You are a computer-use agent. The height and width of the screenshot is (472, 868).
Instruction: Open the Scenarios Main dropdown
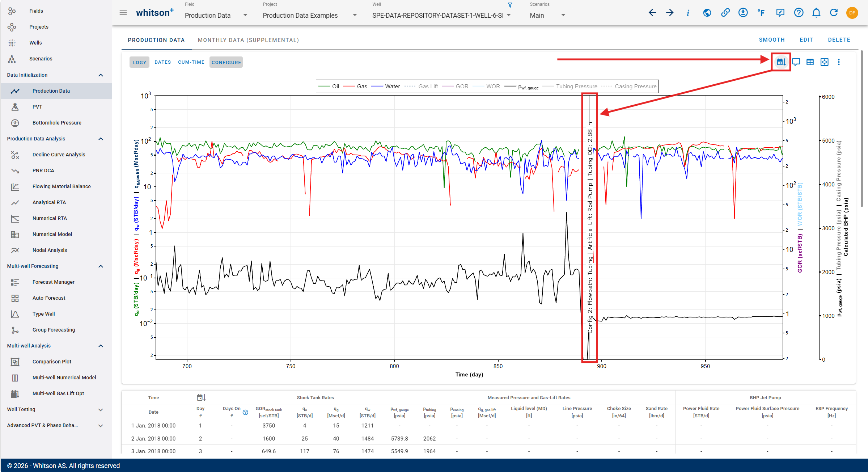pos(547,15)
